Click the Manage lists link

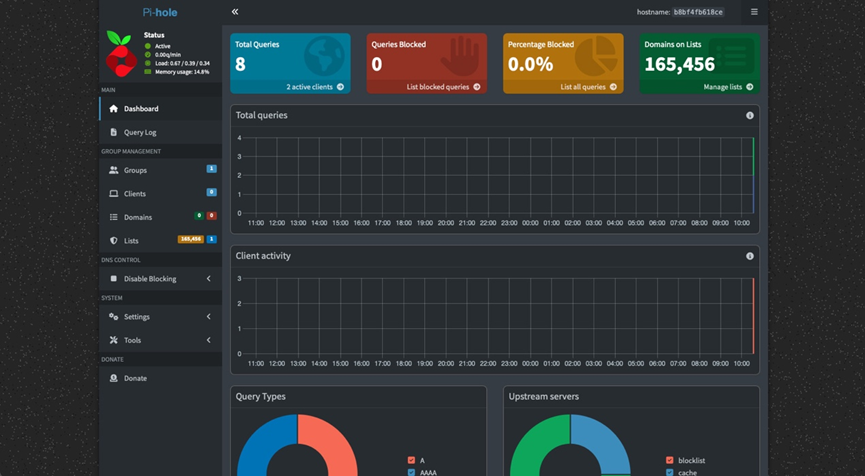pos(727,87)
